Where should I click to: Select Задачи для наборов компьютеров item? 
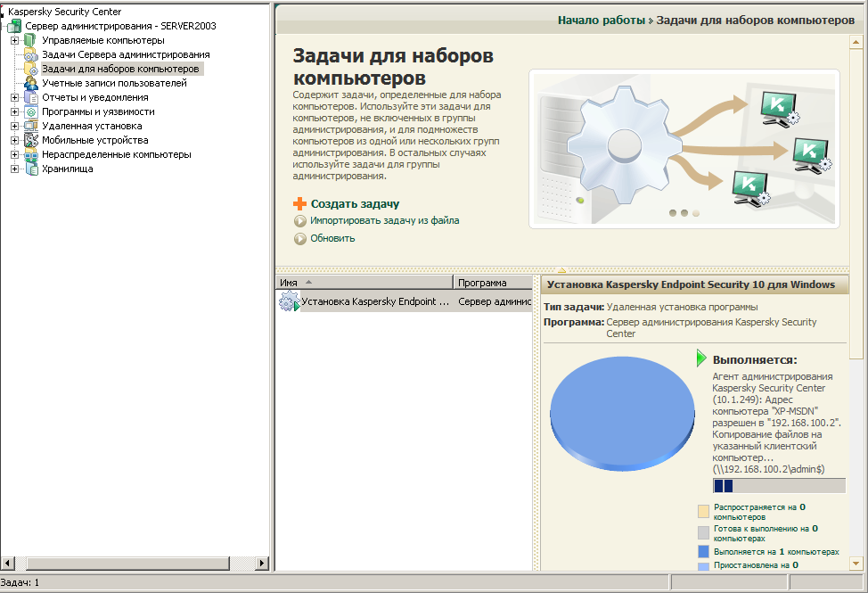coord(122,69)
